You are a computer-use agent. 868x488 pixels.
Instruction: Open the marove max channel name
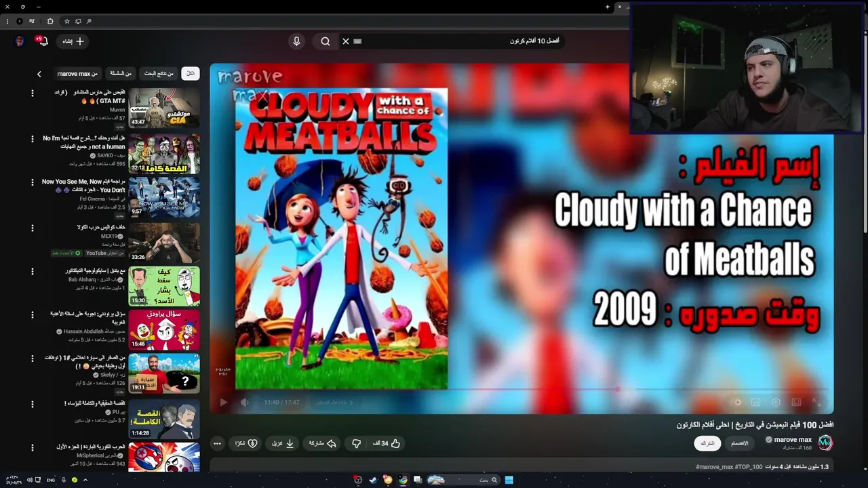793,440
